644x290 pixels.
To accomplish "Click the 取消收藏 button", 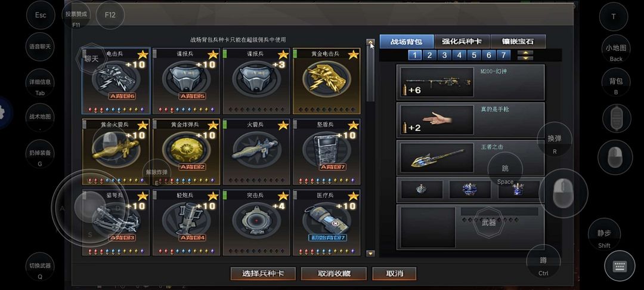I will pos(334,273).
